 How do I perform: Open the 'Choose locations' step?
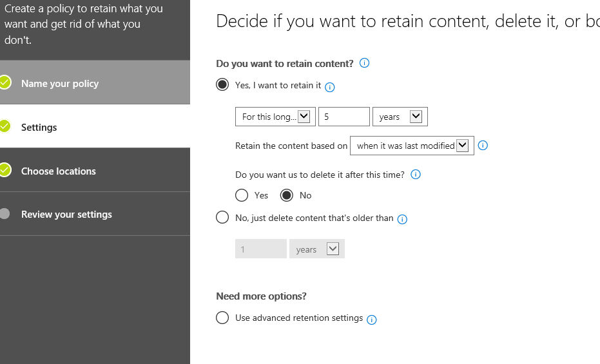(59, 171)
